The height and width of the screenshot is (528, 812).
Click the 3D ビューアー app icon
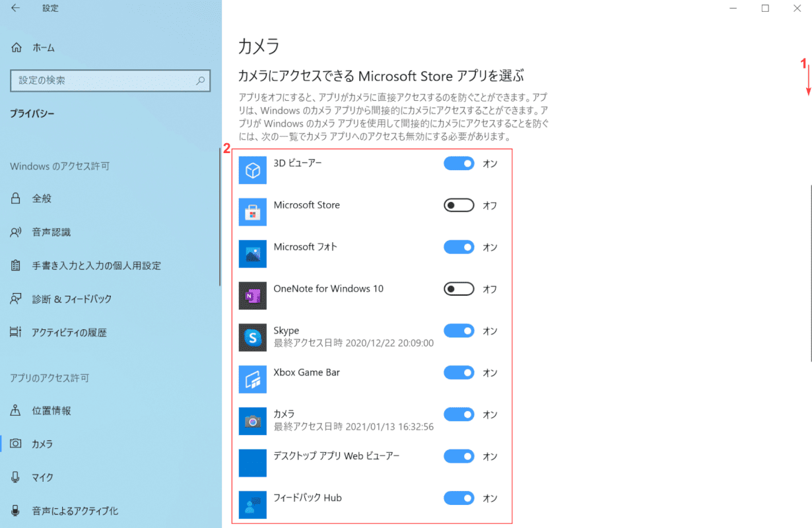253,170
